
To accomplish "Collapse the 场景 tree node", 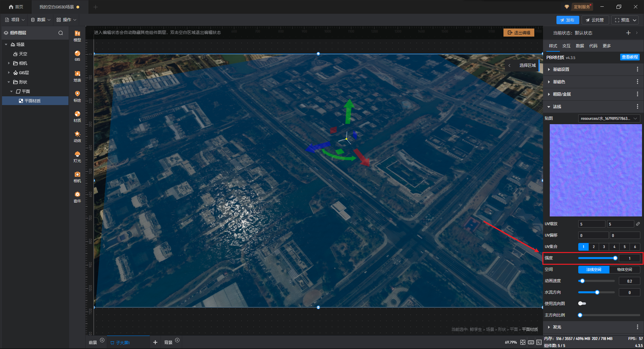I will pos(6,44).
